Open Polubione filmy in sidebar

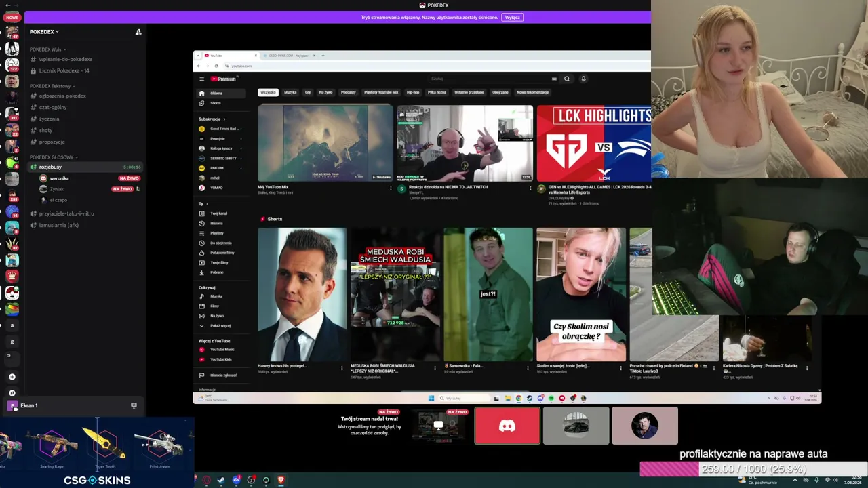click(x=221, y=253)
